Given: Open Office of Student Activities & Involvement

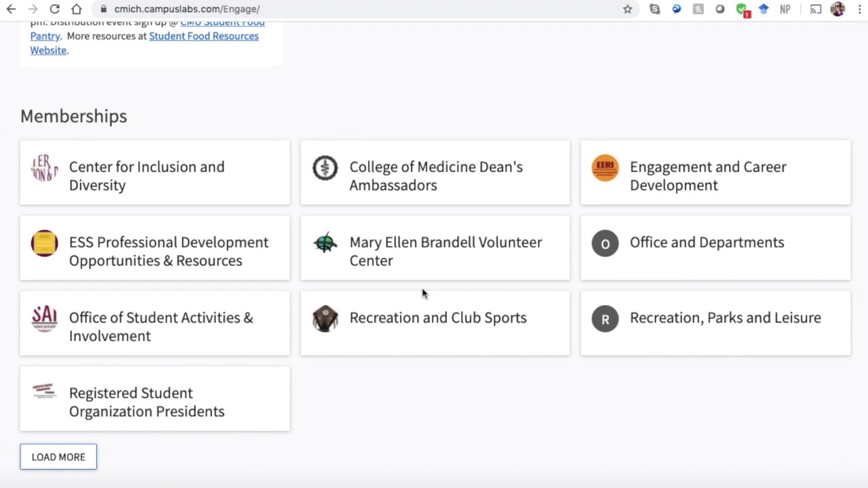Looking at the screenshot, I should [x=155, y=323].
